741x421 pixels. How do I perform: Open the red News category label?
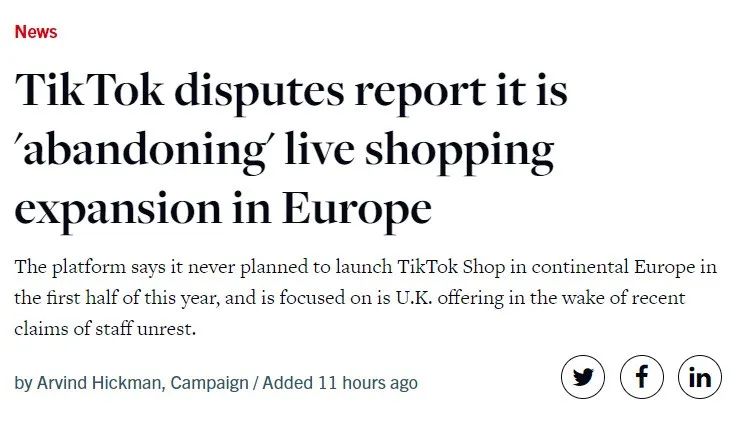click(36, 32)
